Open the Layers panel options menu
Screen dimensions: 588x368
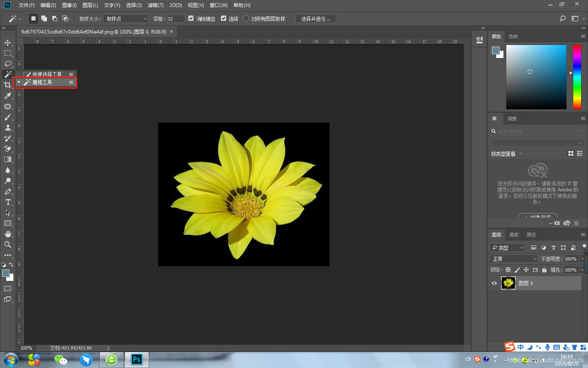(x=583, y=234)
